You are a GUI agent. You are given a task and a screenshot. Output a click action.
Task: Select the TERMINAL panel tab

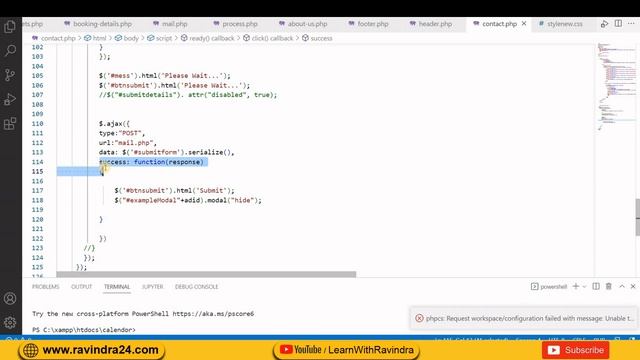pyautogui.click(x=117, y=287)
